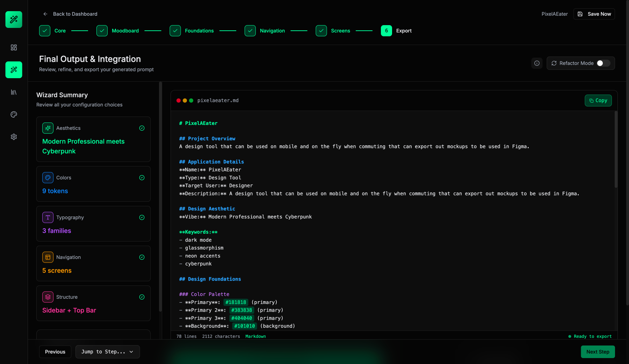Click the Navigation card completed check icon
This screenshot has width=629, height=364.
point(142,257)
